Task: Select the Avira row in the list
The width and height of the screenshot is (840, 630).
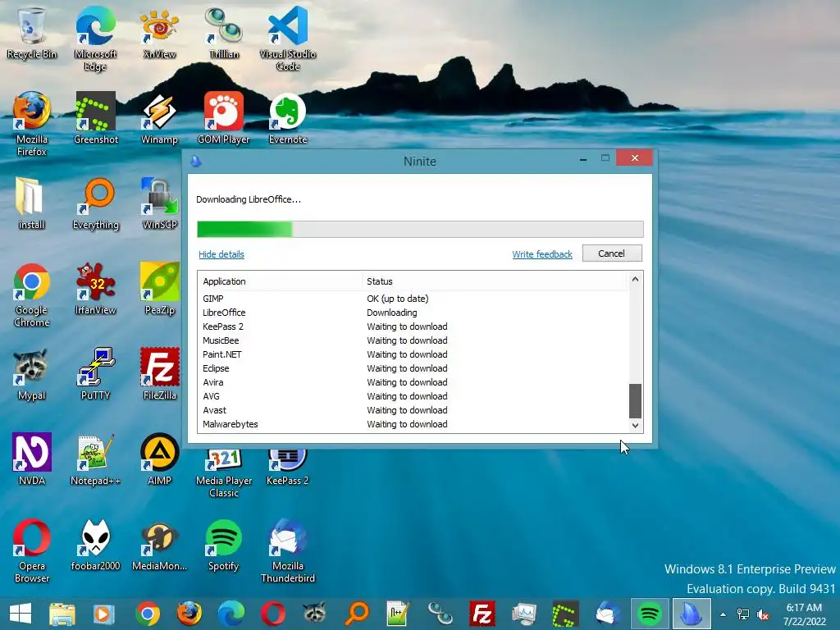Action: 413,382
